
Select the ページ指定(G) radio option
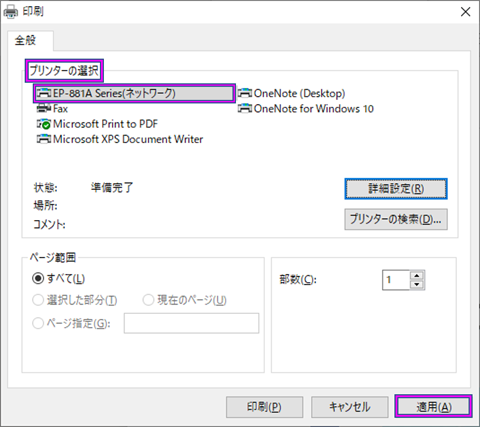pyautogui.click(x=38, y=323)
